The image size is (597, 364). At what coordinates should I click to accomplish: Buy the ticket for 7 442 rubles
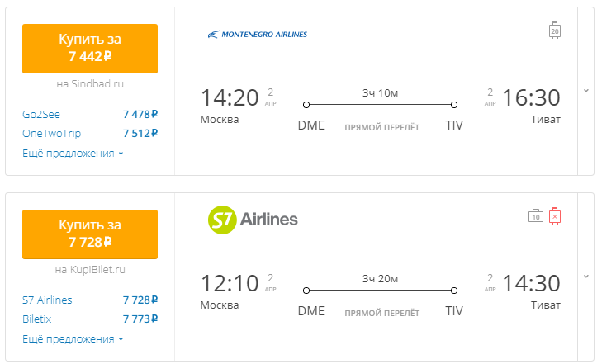pyautogui.click(x=90, y=49)
